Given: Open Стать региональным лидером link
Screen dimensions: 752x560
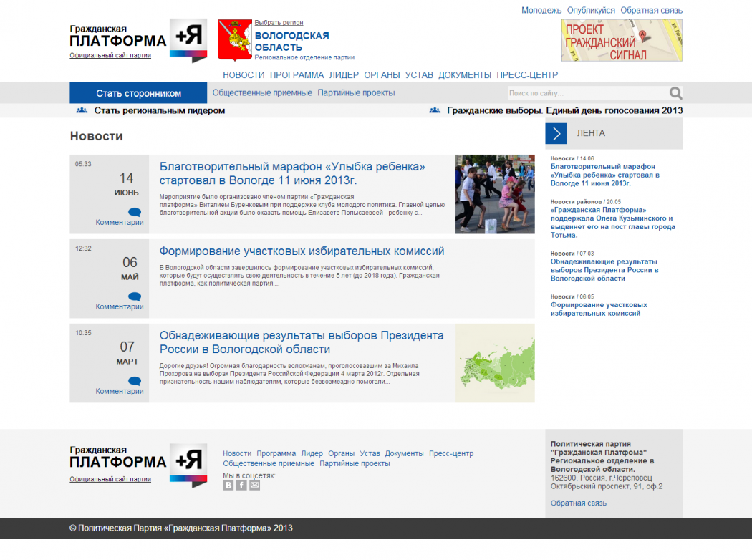Looking at the screenshot, I should coord(159,110).
